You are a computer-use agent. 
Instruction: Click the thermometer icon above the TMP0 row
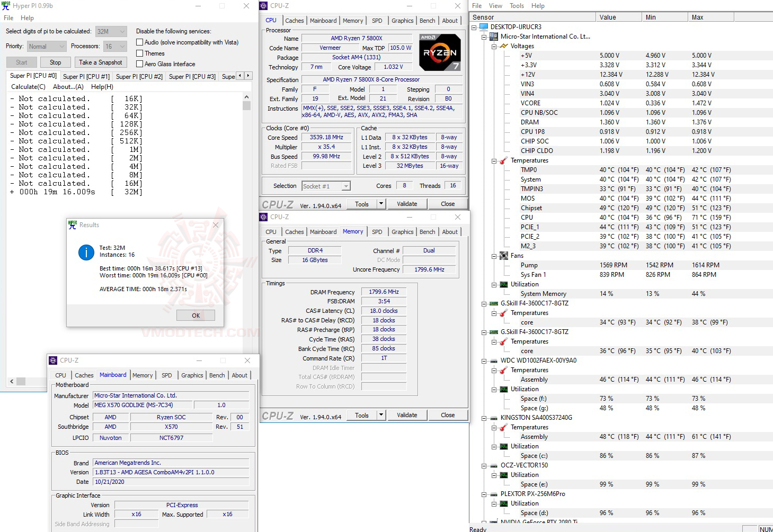[x=504, y=160]
